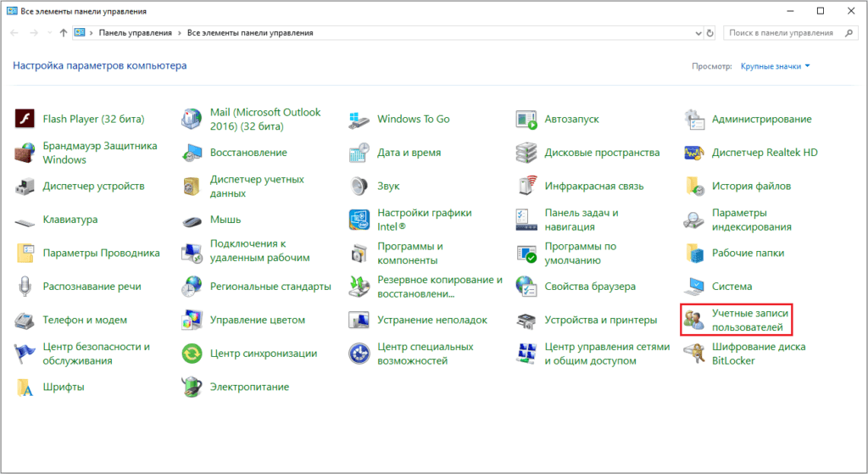
Task: Open Дисковые пространства icon
Action: point(526,153)
